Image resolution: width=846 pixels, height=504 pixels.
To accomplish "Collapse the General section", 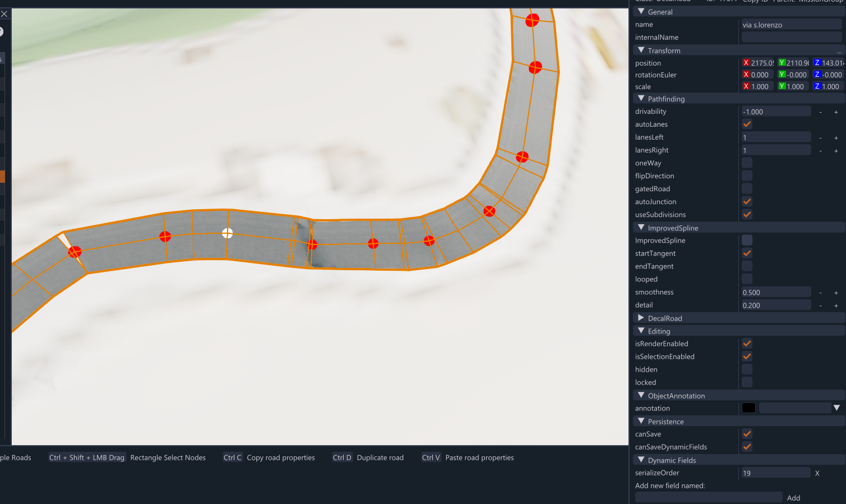I will 641,11.
